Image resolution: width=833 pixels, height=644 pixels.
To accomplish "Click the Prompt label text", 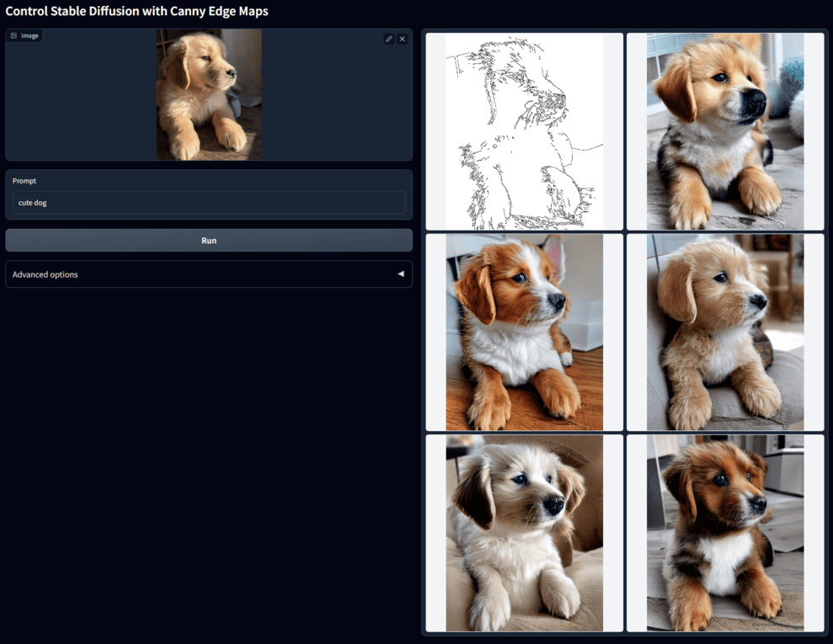I will [24, 181].
